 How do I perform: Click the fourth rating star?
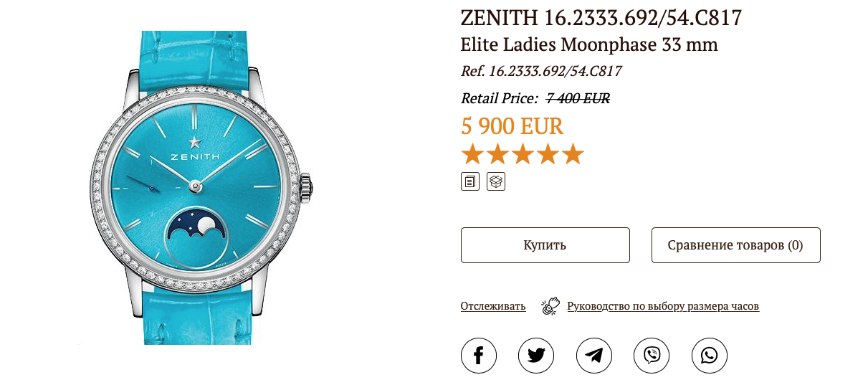coord(548,154)
